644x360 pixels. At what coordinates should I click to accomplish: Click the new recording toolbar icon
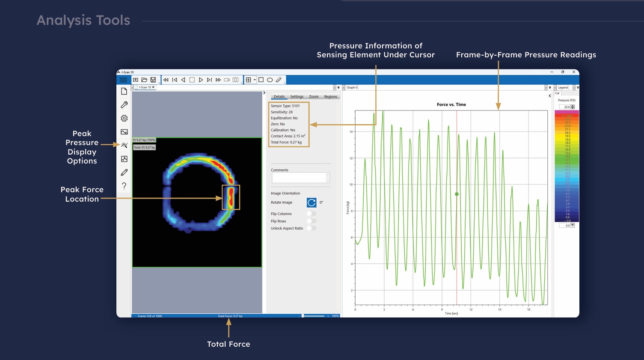click(136, 80)
